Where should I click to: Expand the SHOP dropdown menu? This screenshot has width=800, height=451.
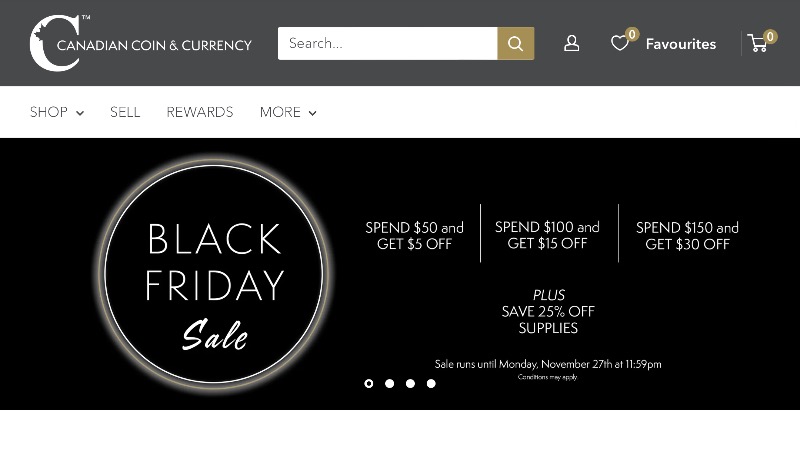point(57,112)
